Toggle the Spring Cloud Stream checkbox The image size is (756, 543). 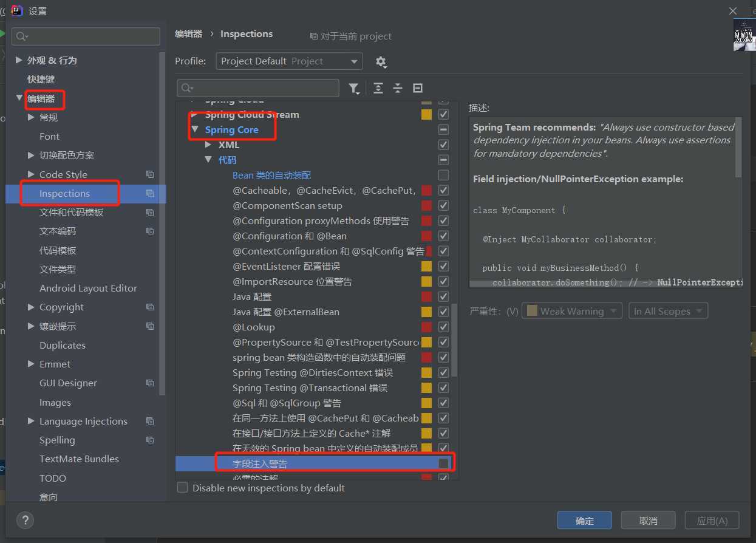point(443,114)
